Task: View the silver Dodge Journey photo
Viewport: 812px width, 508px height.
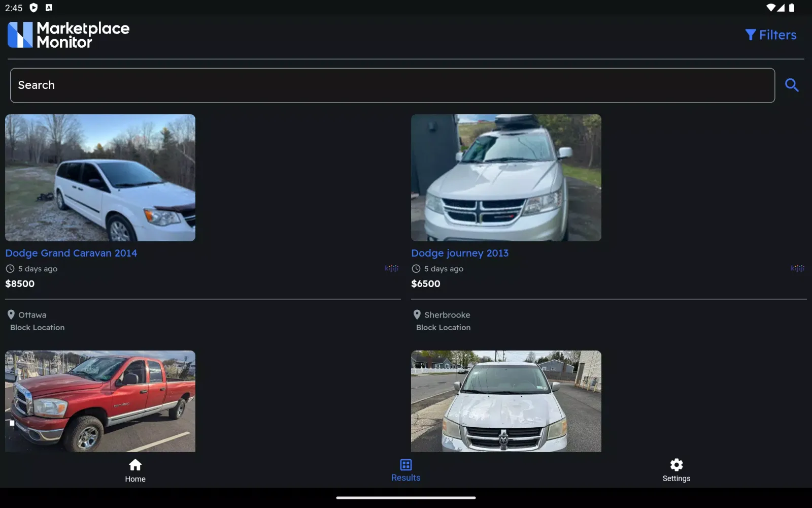Action: [506, 178]
